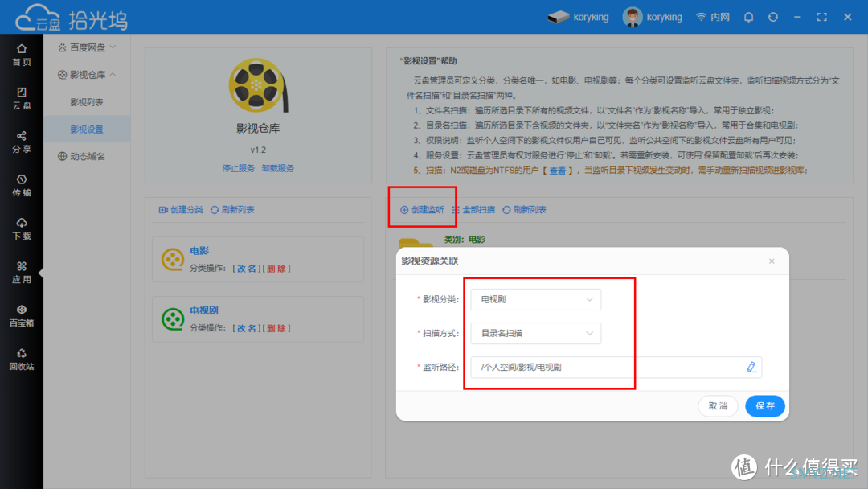Open 百宝箱 toolbox in sidebar

click(22, 315)
